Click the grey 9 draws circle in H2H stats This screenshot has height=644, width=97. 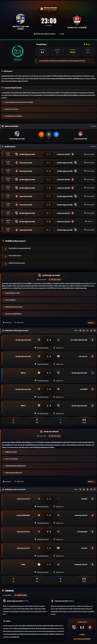(x=49, y=134)
